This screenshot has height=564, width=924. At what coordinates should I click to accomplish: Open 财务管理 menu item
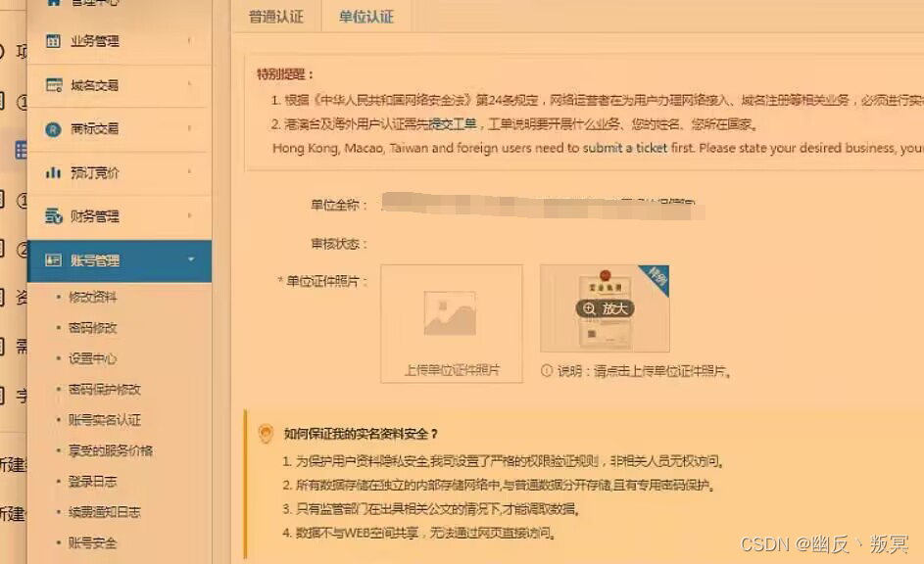coord(120,216)
